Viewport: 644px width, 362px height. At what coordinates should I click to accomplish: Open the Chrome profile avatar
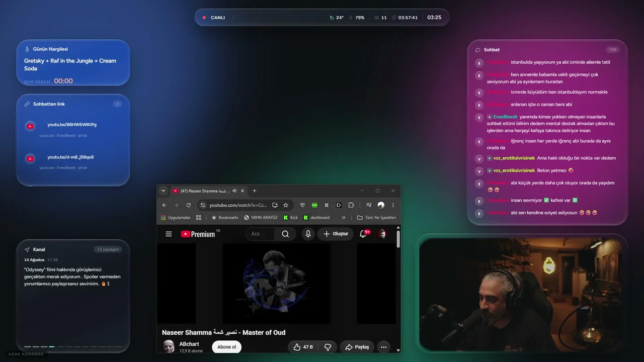381,205
